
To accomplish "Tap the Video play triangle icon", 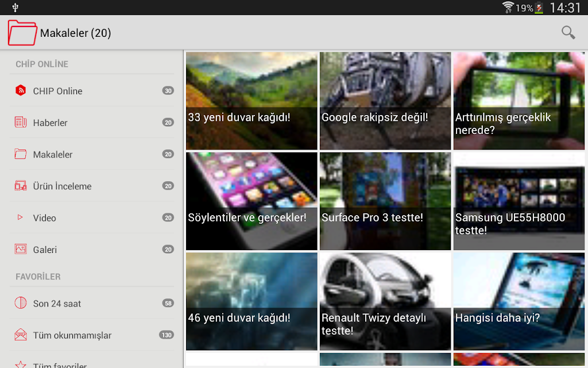I will pyautogui.click(x=20, y=217).
